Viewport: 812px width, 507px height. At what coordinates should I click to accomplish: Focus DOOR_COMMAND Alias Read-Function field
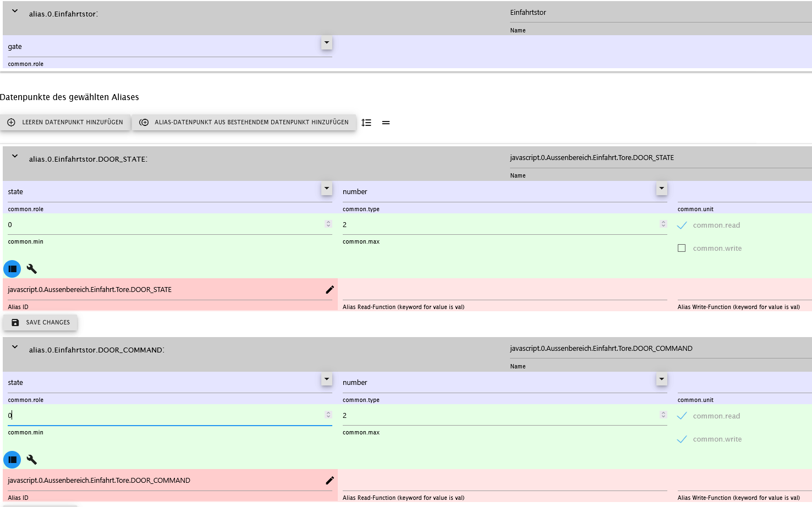(x=505, y=481)
